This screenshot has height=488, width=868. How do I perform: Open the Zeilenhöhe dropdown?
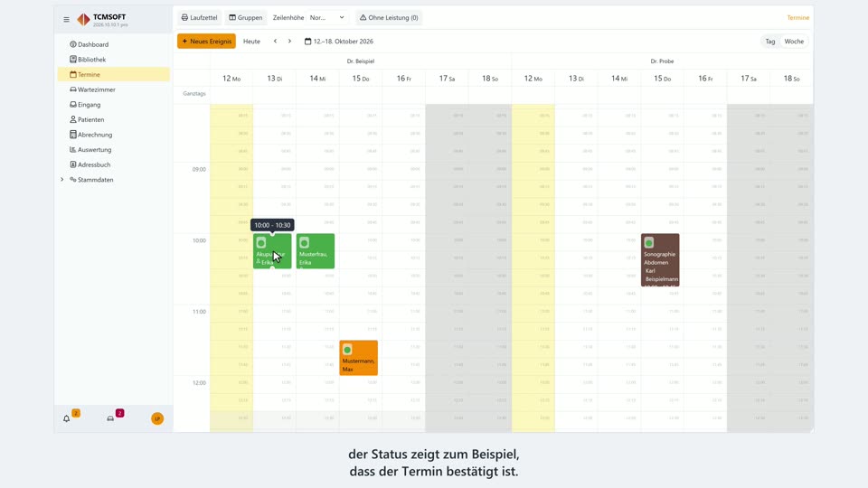(327, 18)
